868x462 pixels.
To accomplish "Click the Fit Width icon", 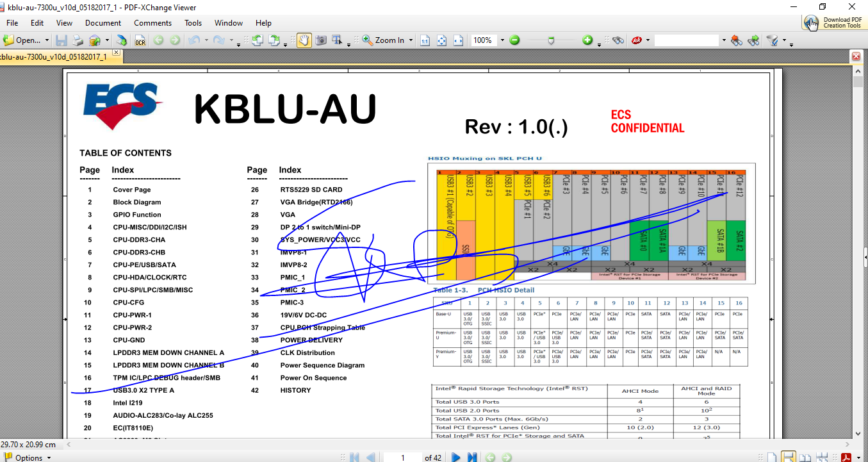I will click(458, 40).
